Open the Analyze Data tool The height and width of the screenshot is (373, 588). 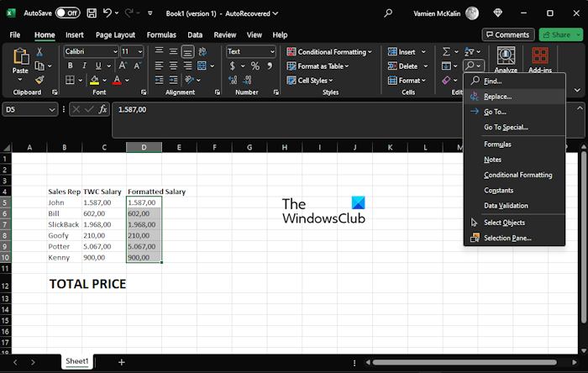506,60
